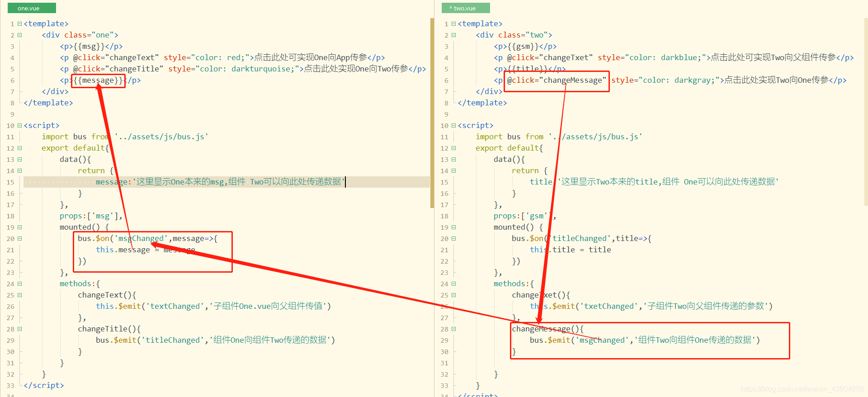Click class="one" attribute in one.vue
868x397 pixels.
[x=89, y=35]
